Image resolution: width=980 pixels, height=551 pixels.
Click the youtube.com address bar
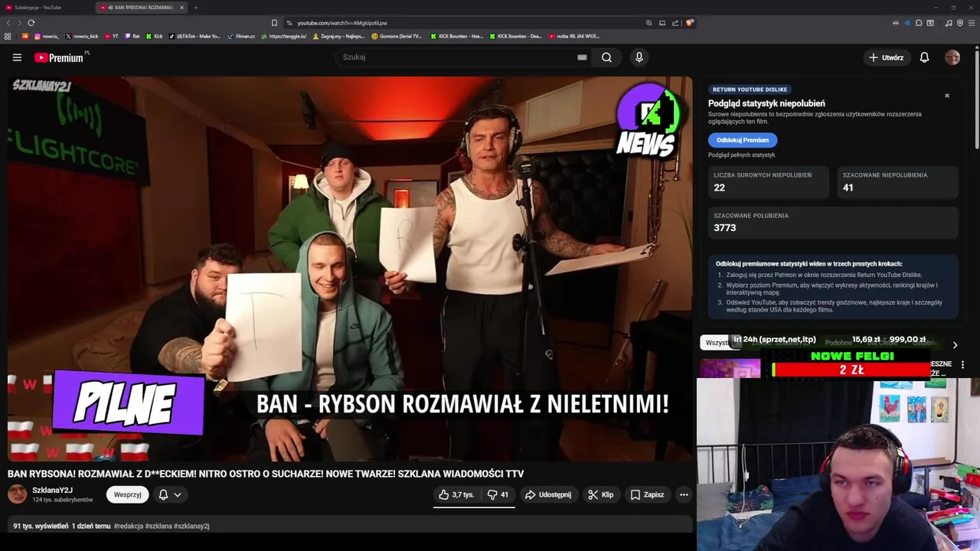[x=467, y=23]
